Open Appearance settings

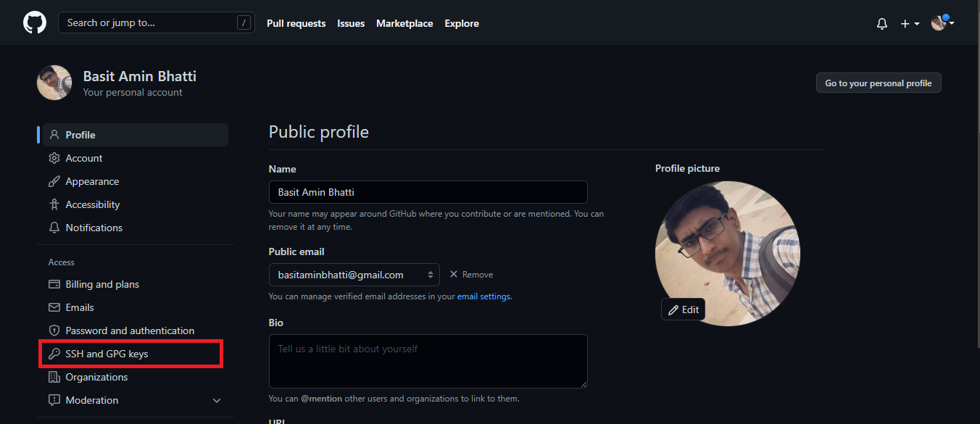136,181
